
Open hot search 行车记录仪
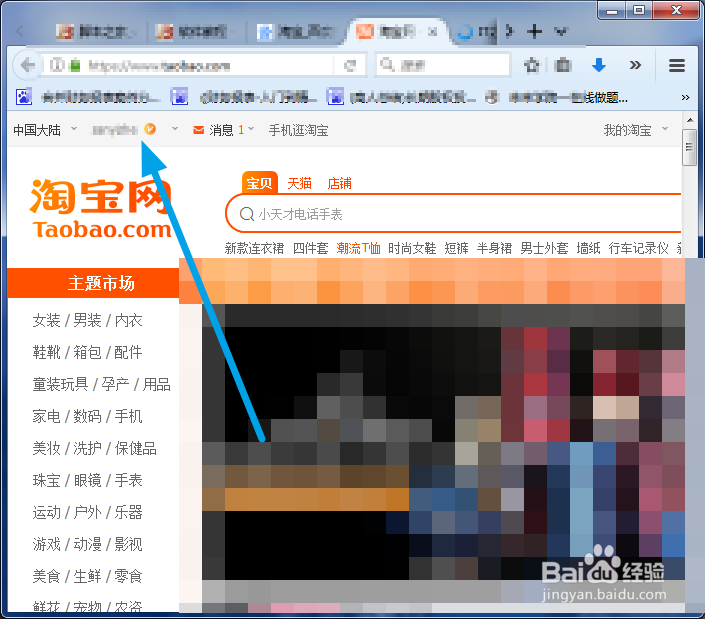(638, 248)
